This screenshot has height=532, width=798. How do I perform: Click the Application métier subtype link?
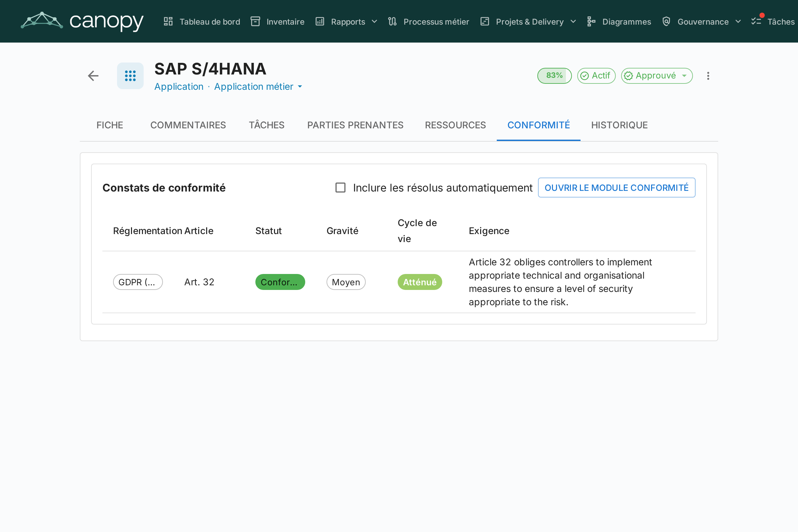pyautogui.click(x=253, y=87)
